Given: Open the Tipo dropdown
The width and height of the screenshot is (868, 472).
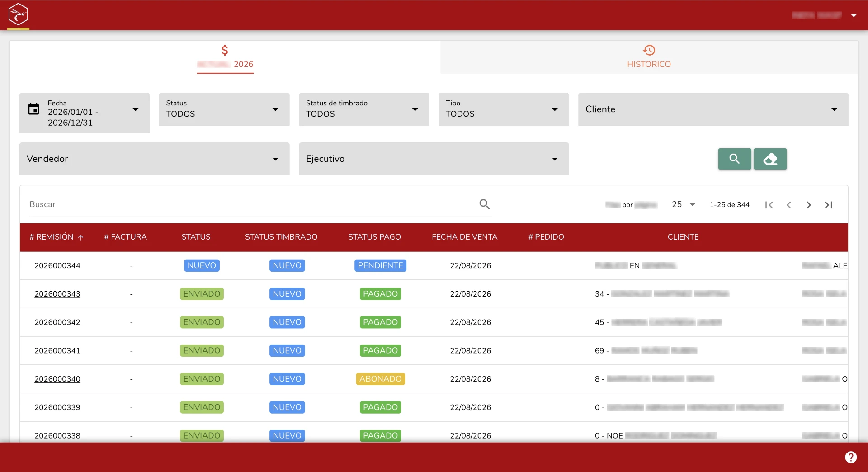Looking at the screenshot, I should pyautogui.click(x=504, y=109).
